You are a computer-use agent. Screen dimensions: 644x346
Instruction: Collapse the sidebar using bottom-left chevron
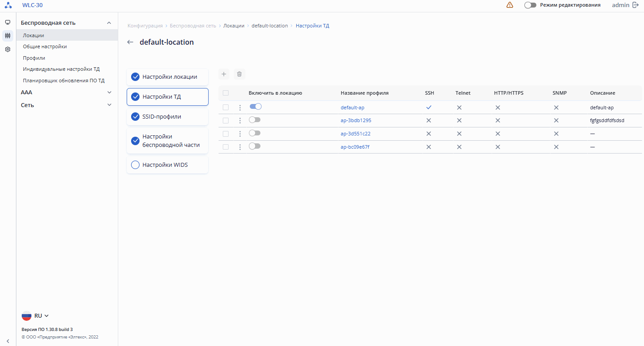click(8, 340)
